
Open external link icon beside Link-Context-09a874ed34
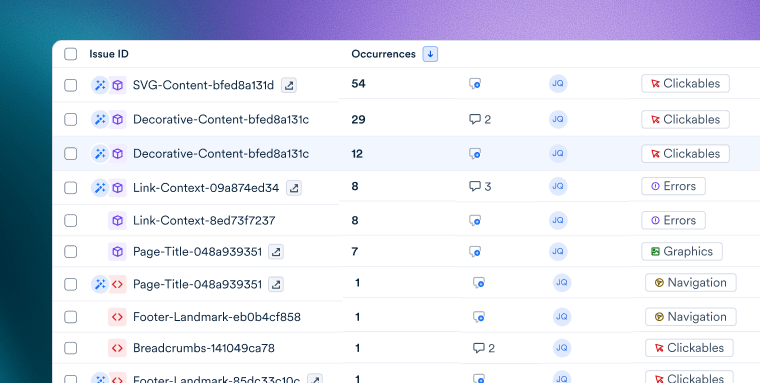coord(294,188)
